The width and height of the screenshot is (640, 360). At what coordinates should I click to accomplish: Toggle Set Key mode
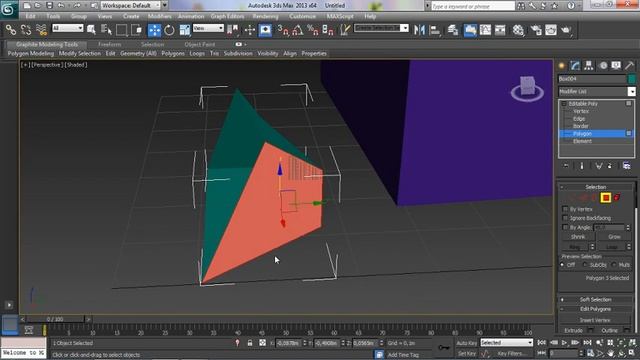coord(467,353)
